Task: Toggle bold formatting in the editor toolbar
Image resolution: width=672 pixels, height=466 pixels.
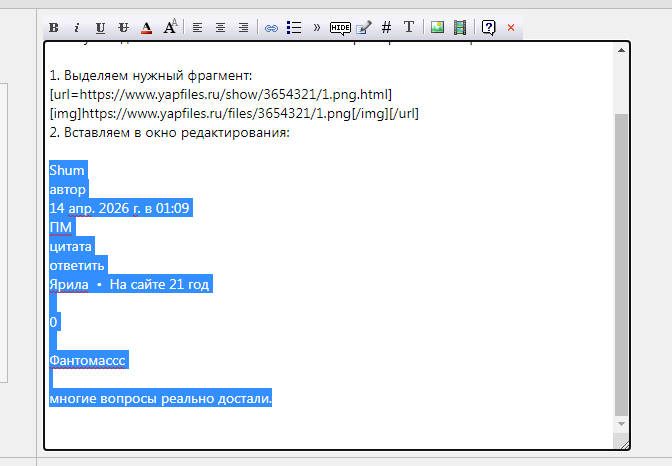Action: pyautogui.click(x=54, y=28)
